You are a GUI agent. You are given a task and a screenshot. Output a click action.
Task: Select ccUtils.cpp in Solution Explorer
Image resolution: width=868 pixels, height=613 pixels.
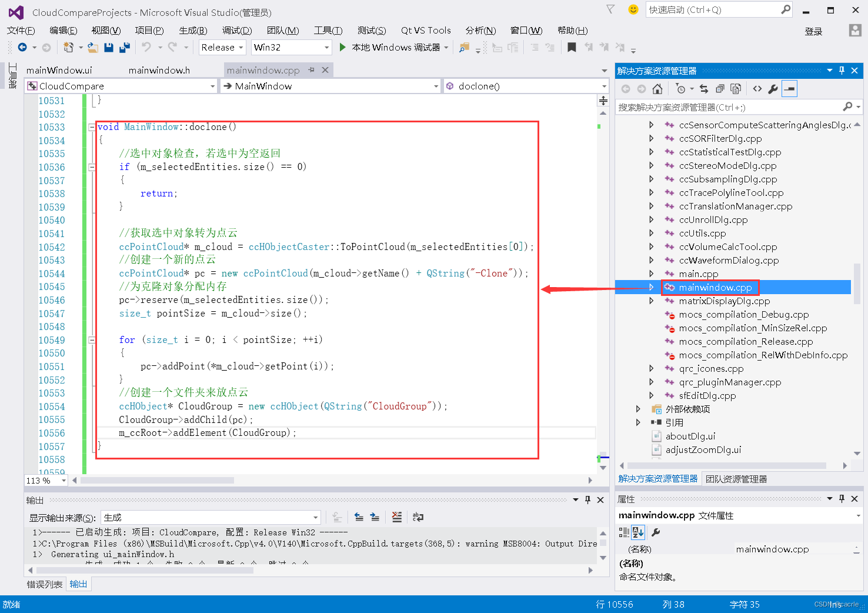(703, 233)
